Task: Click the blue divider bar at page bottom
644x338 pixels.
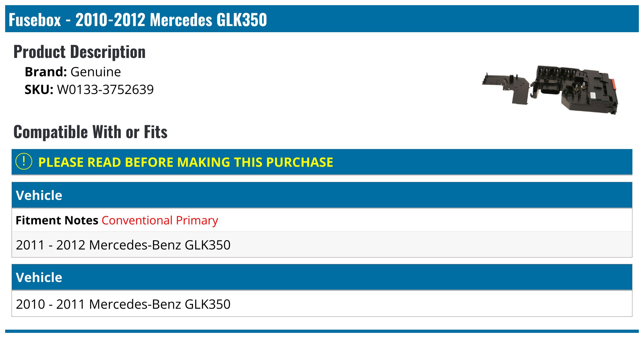Action: [x=322, y=331]
